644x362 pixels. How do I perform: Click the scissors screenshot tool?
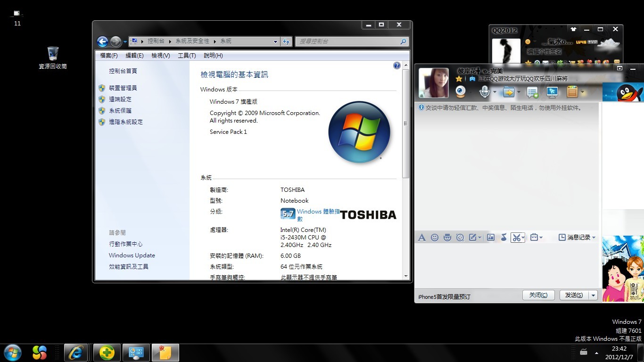pos(516,238)
